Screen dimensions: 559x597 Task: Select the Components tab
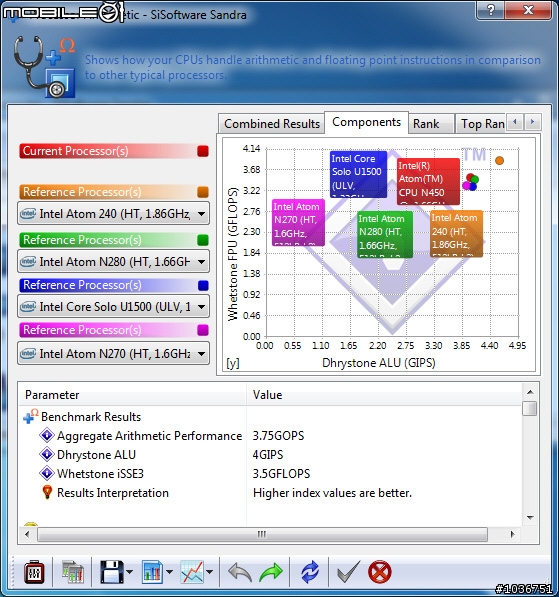(x=366, y=122)
